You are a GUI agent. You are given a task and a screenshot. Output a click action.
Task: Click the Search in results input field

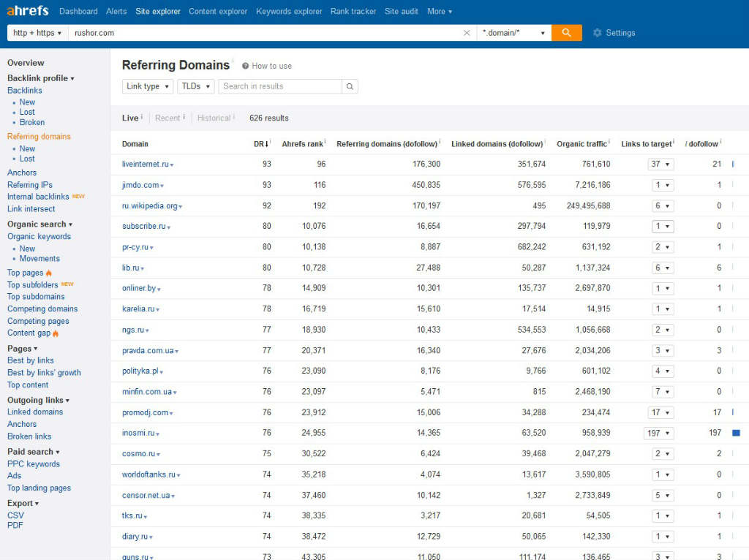[280, 86]
